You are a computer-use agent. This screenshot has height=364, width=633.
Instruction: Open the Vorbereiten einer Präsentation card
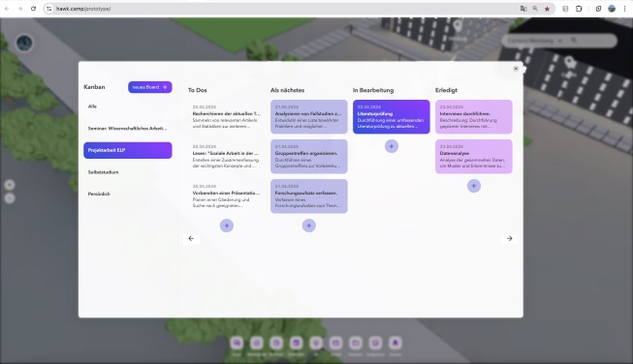[227, 197]
